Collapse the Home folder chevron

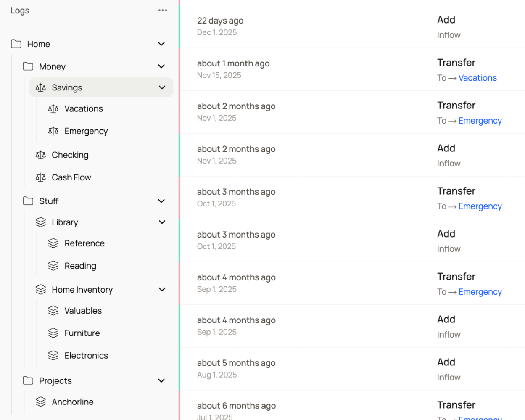[x=161, y=44]
